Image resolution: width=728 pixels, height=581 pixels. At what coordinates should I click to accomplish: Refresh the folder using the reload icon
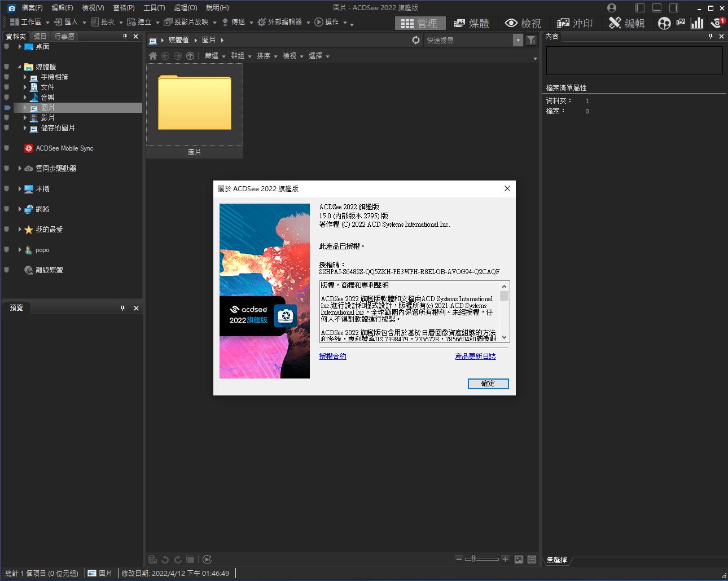(x=416, y=40)
